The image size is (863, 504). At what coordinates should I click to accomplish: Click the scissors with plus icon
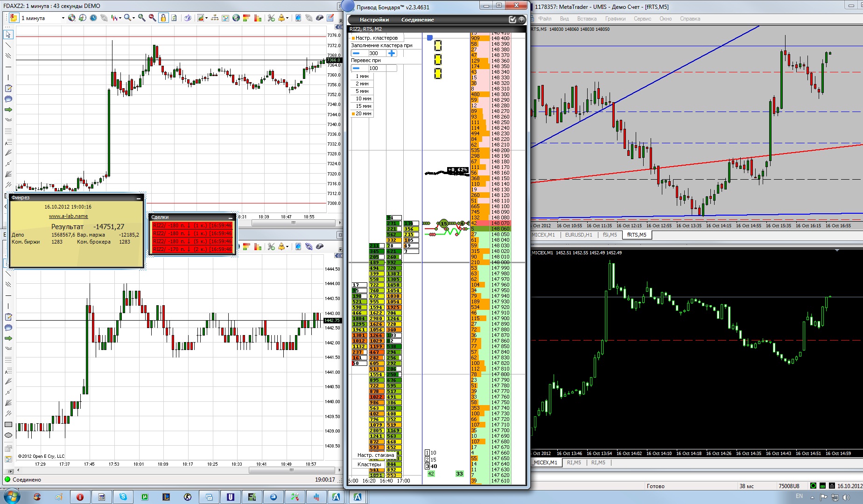tap(271, 18)
